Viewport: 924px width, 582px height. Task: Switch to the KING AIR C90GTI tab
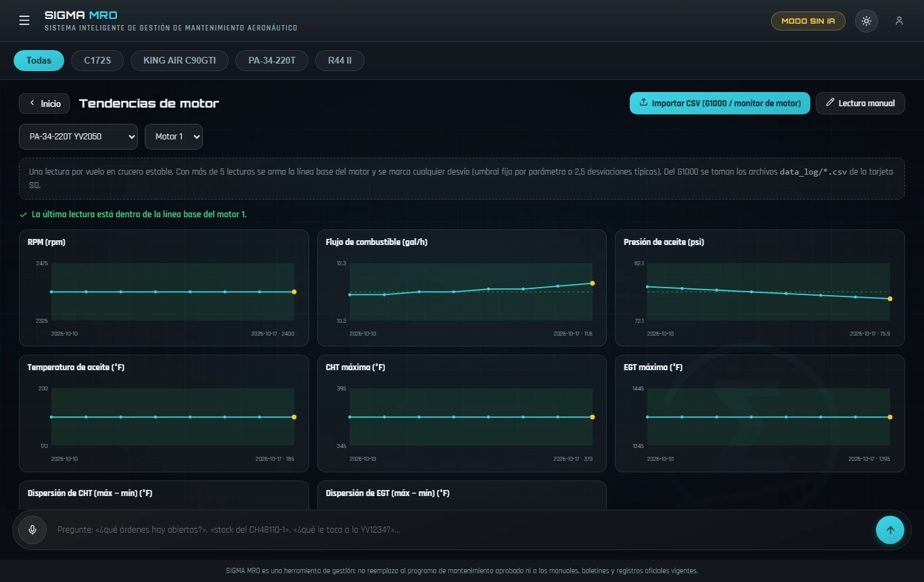click(x=179, y=61)
